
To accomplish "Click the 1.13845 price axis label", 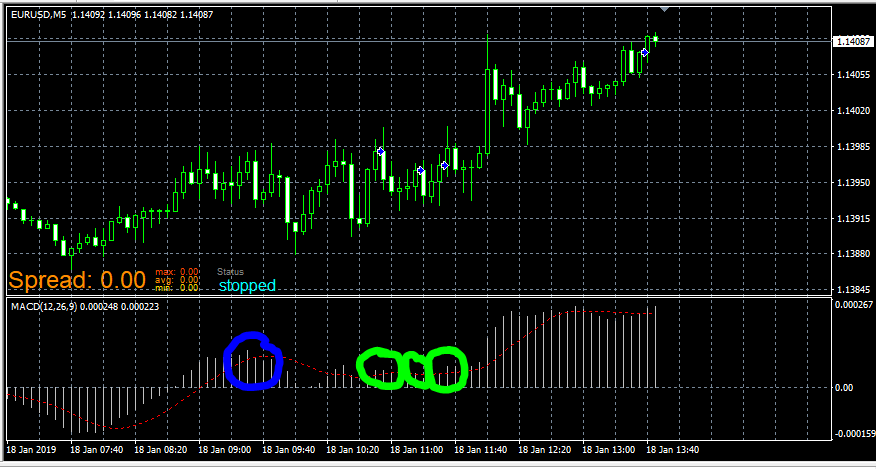I will [852, 290].
